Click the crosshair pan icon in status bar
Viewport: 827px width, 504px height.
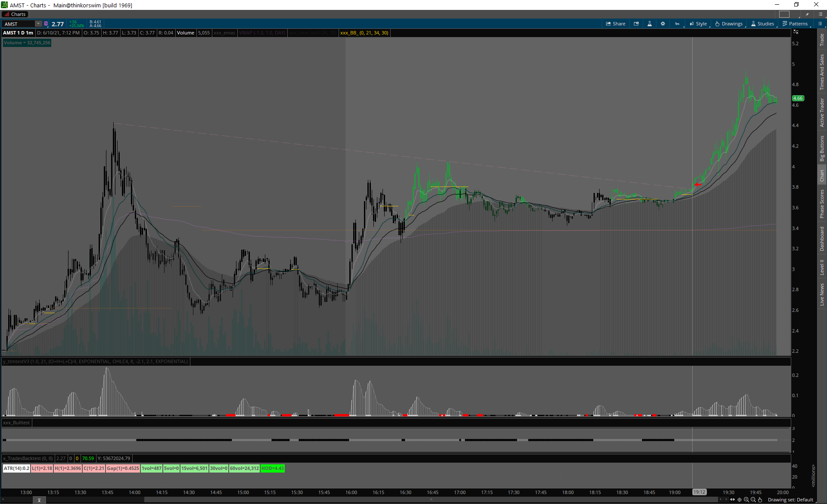[x=740, y=500]
